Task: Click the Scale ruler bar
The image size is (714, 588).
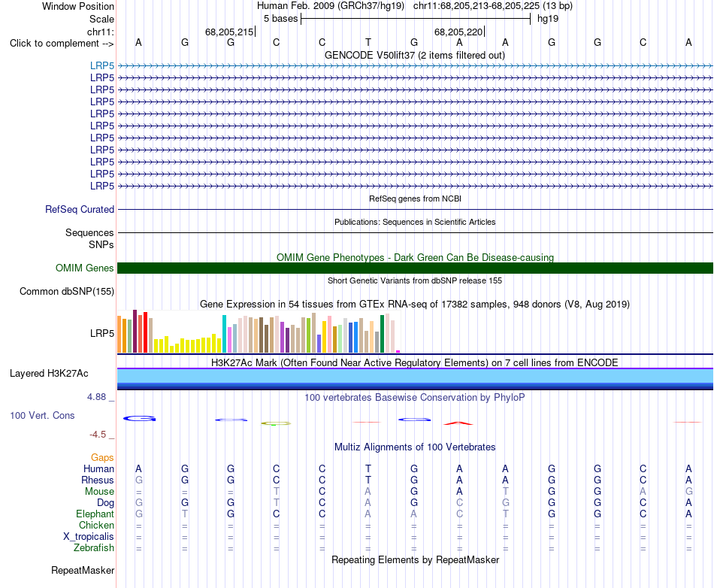Action: tap(416, 19)
